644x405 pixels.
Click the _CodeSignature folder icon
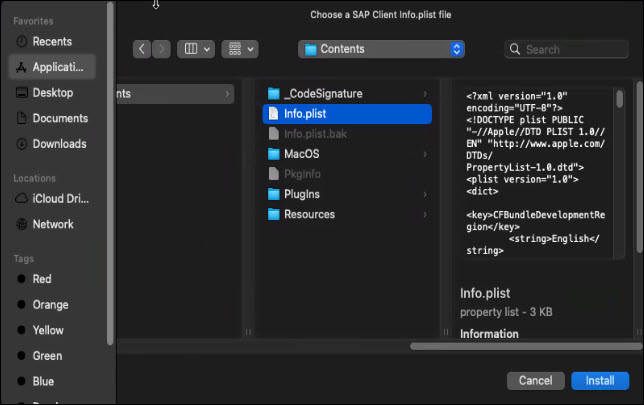pyautogui.click(x=274, y=94)
